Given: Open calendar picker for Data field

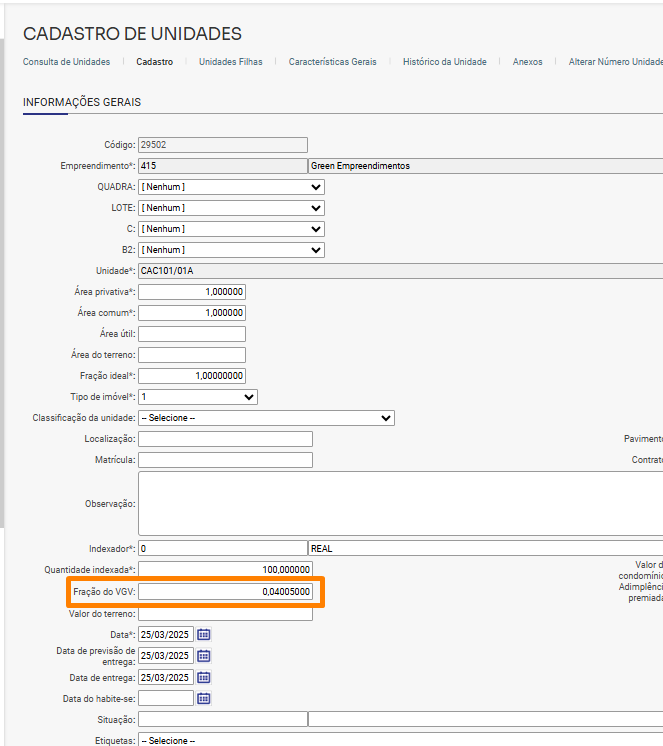Looking at the screenshot, I should [x=204, y=634].
